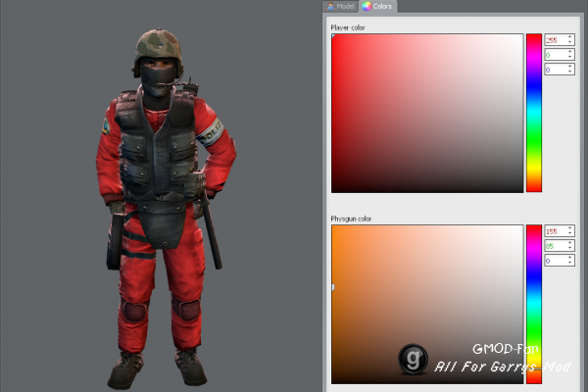Increase Player color green value with up arrow

click(570, 52)
